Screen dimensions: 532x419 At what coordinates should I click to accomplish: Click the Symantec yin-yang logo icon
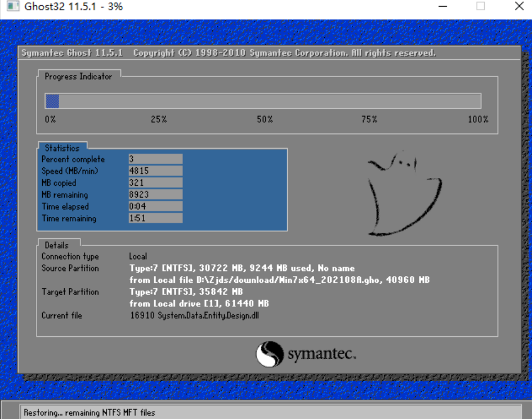(270, 354)
